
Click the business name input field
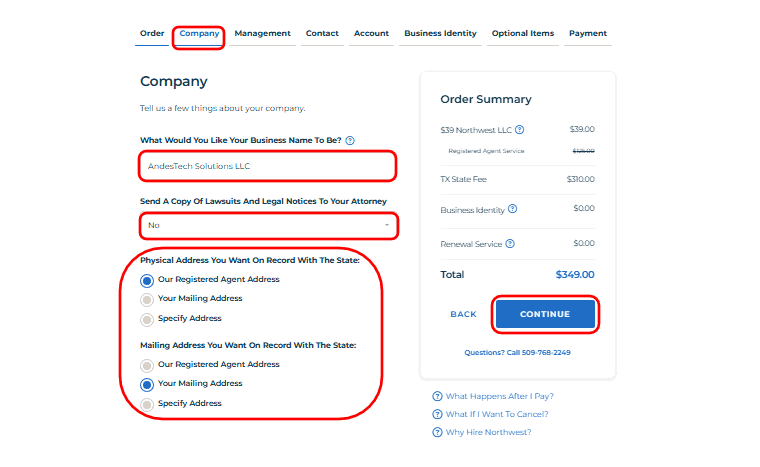[267, 166]
